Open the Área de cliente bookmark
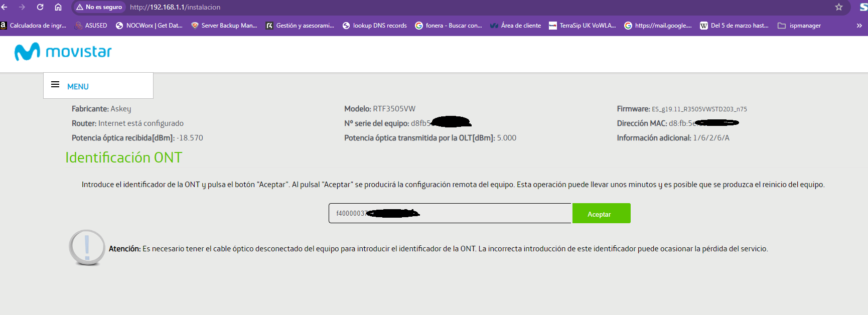Viewport: 868px width, 315px height. click(x=515, y=26)
